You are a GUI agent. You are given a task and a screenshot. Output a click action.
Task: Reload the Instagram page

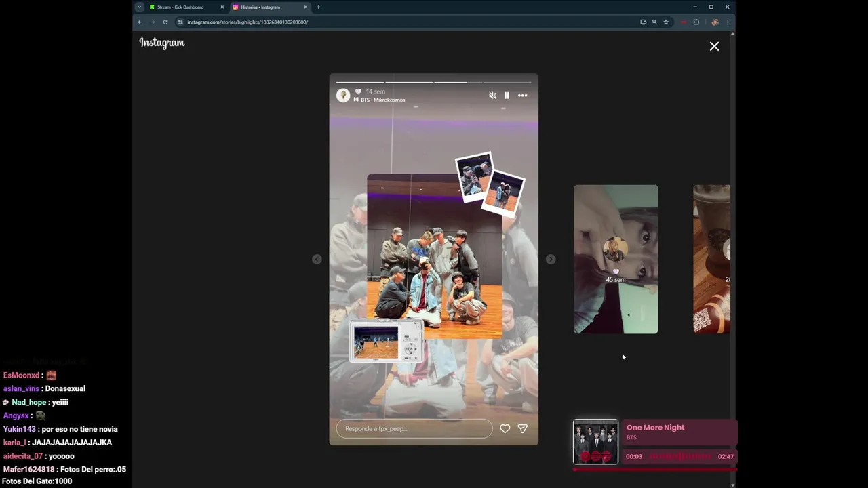tap(165, 22)
